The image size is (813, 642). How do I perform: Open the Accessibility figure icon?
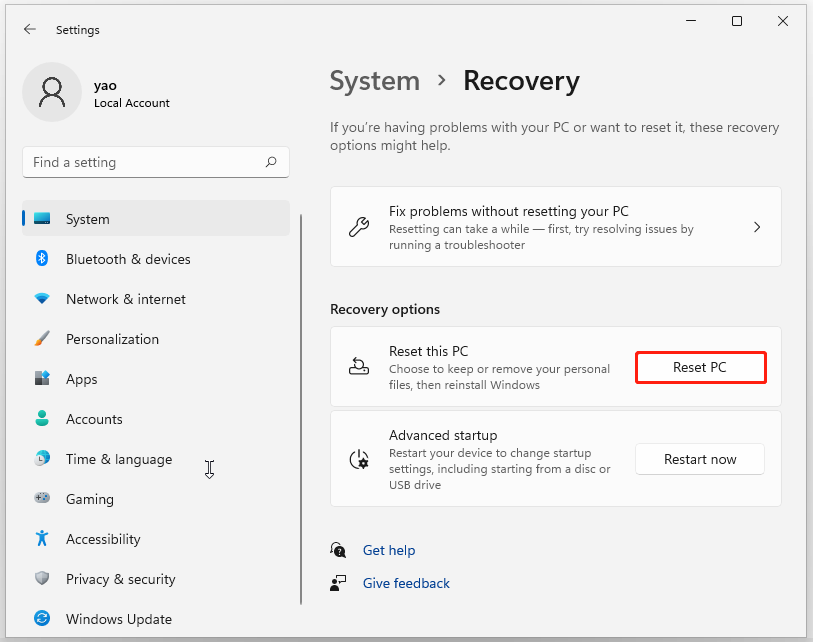tap(41, 539)
